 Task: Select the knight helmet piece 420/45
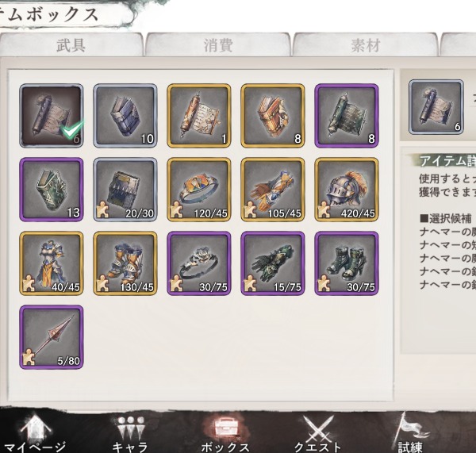[347, 190]
